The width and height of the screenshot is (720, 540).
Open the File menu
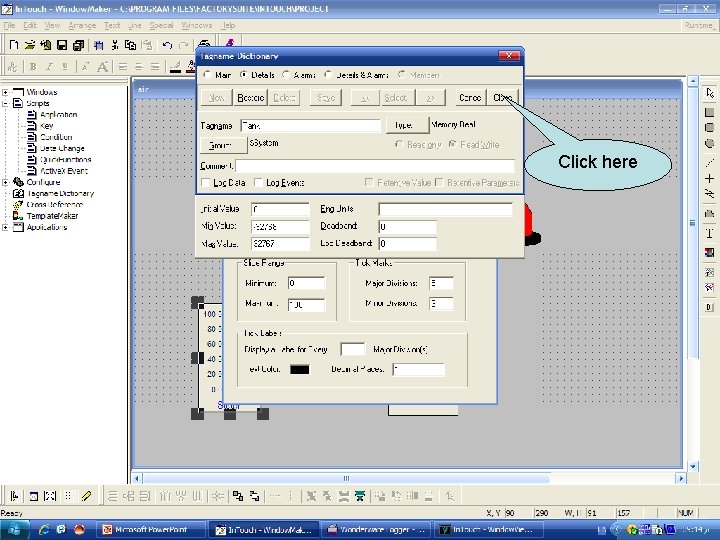click(9, 25)
